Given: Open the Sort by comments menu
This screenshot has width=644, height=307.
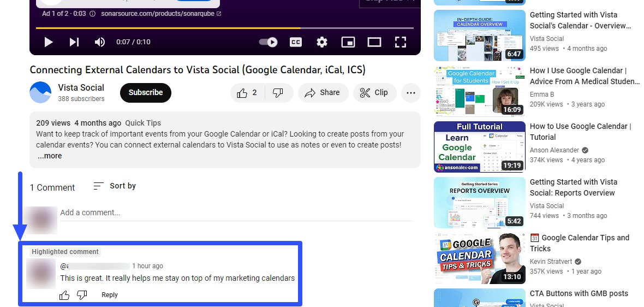Looking at the screenshot, I should [x=115, y=186].
